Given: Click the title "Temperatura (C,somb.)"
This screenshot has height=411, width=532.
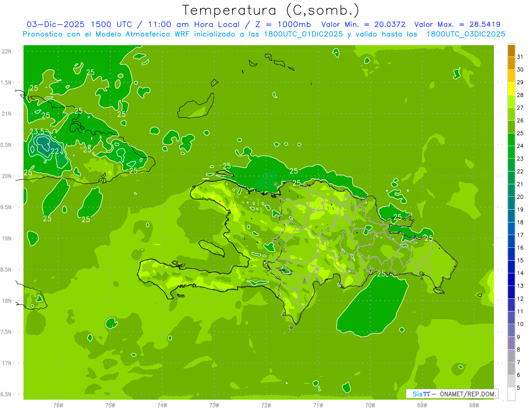Looking at the screenshot, I should point(270,11).
